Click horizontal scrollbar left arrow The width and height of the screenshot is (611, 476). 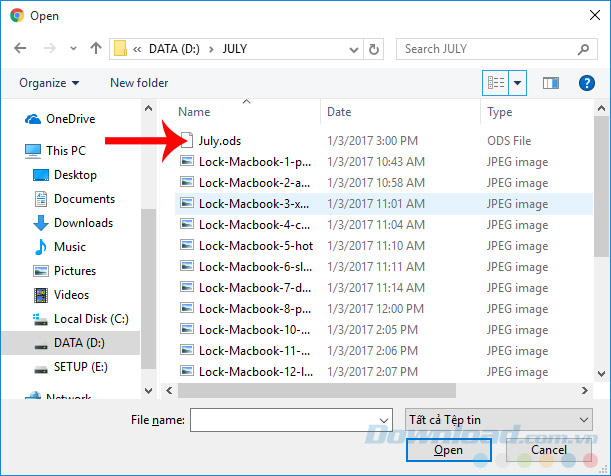coord(169,390)
